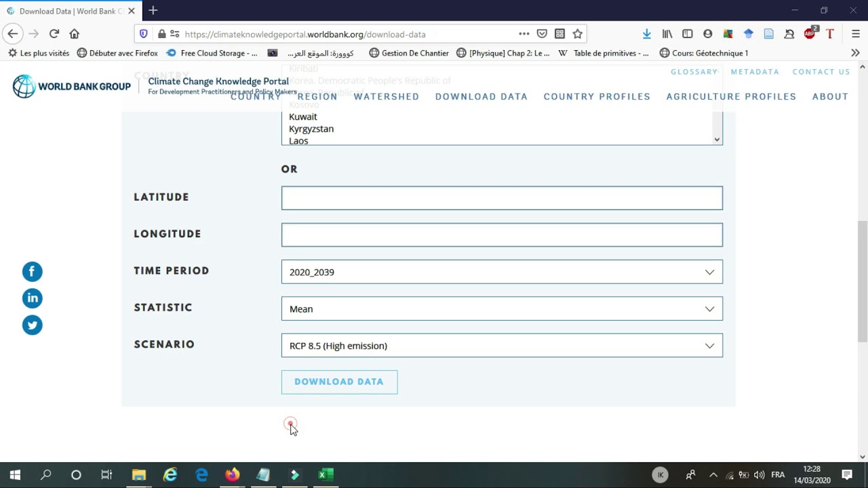The width and height of the screenshot is (868, 488).
Task: Bookmark this page with star icon
Action: pyautogui.click(x=577, y=34)
